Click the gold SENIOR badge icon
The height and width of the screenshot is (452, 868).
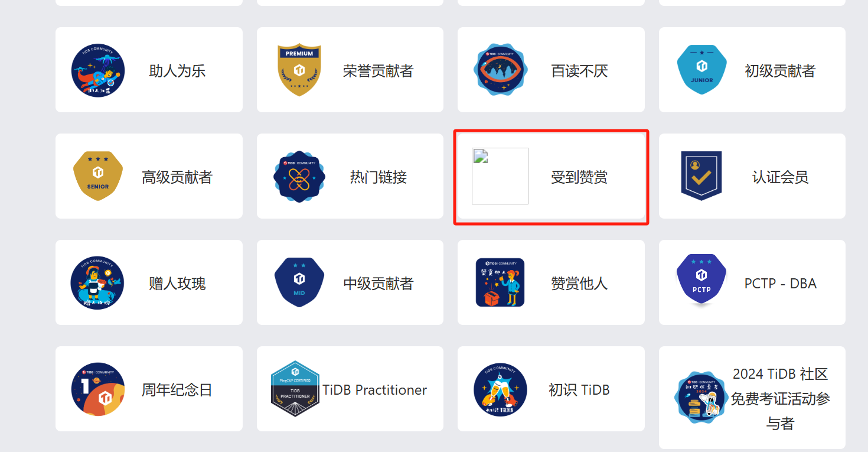98,176
